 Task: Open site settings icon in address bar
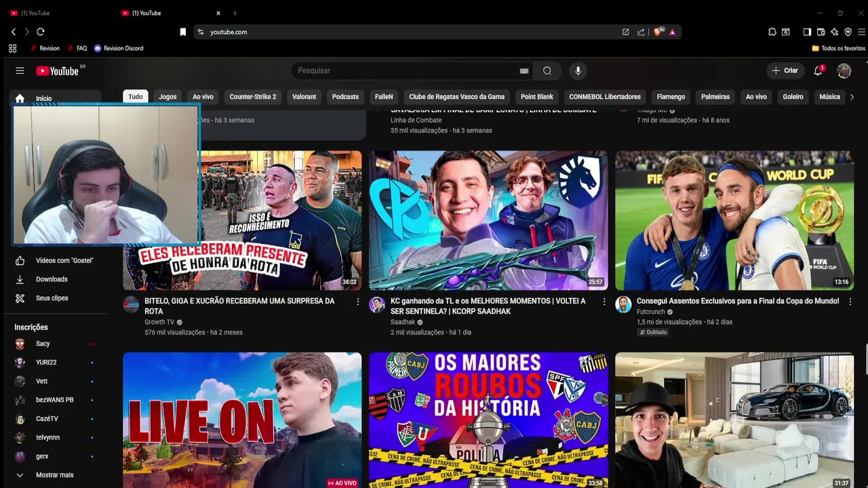(200, 32)
